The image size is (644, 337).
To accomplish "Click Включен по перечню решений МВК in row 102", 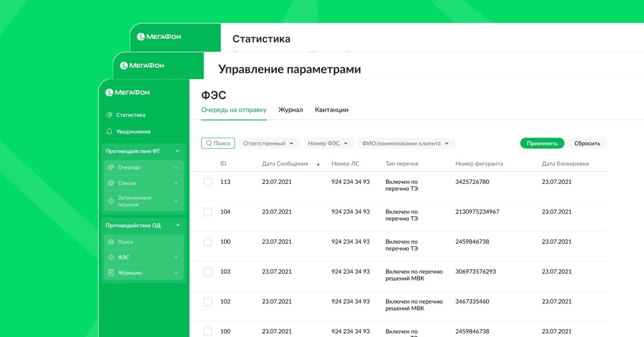I will (x=414, y=305).
